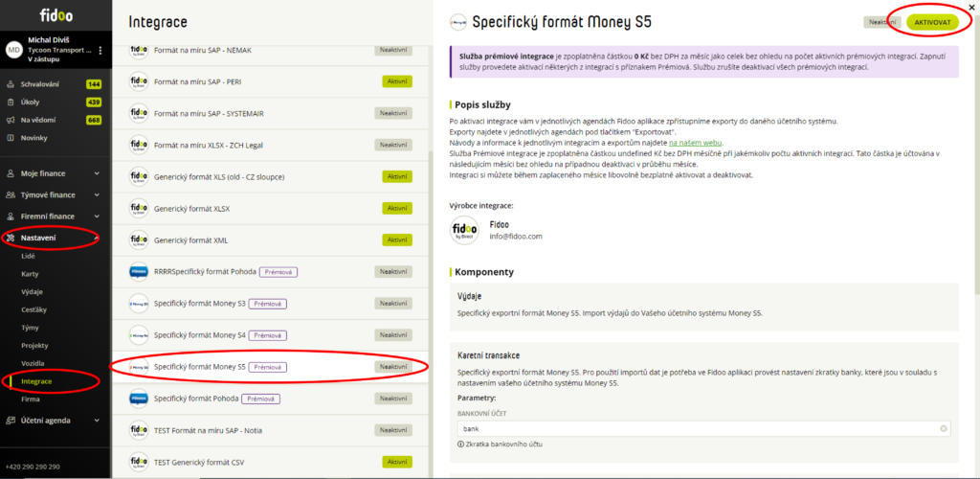Viewport: 980px width, 479px height.
Task: Clear the bank account field with X icon
Action: (944, 429)
